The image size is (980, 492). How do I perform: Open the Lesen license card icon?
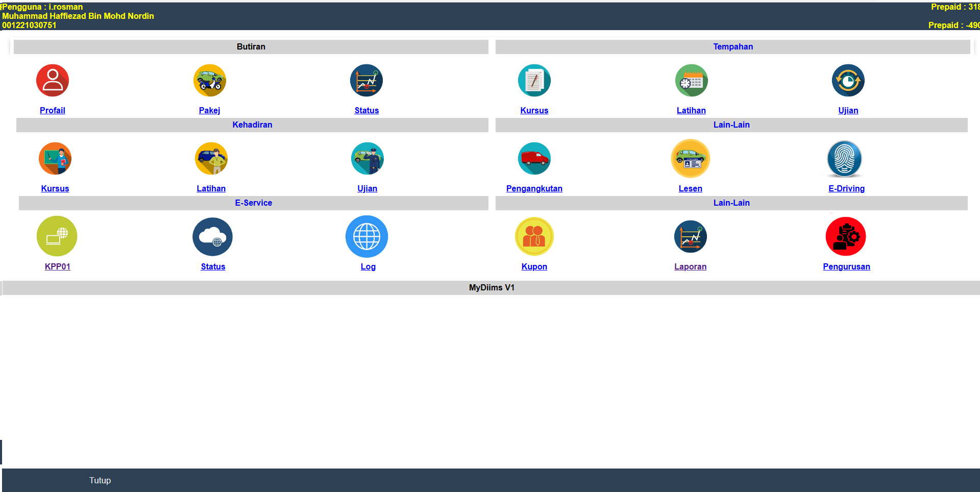pos(690,159)
